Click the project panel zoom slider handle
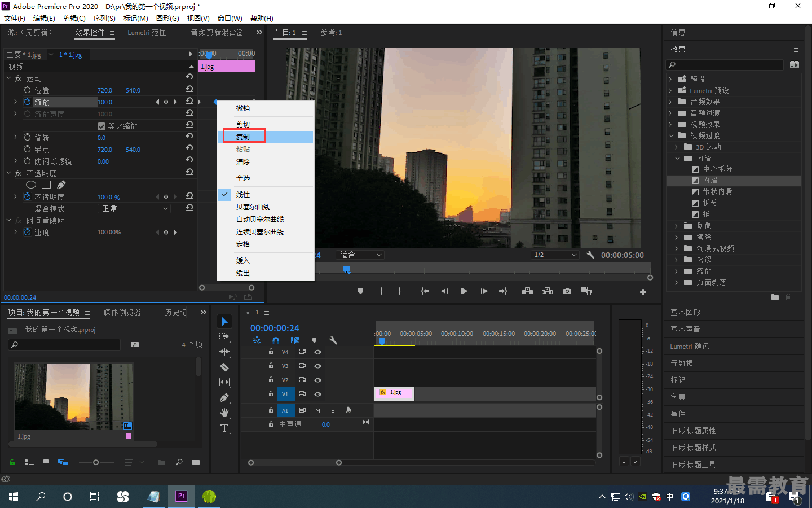812x508 pixels. 96,462
